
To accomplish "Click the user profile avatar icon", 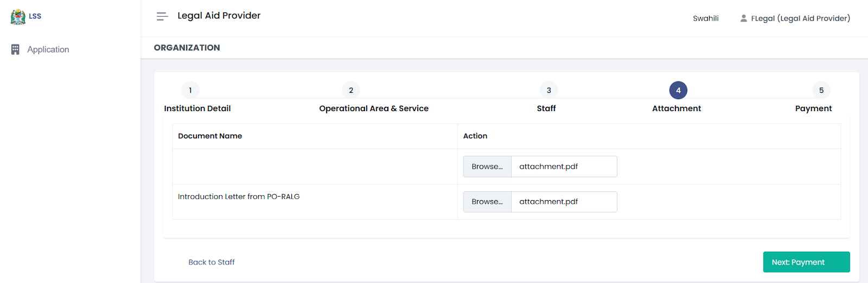I will 743,18.
